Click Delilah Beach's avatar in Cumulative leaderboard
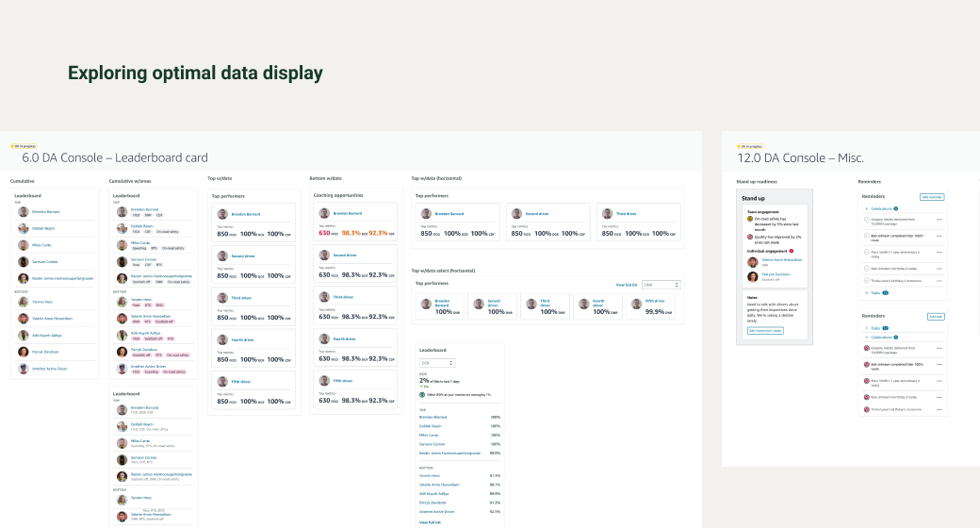980x528 pixels. 24,228
